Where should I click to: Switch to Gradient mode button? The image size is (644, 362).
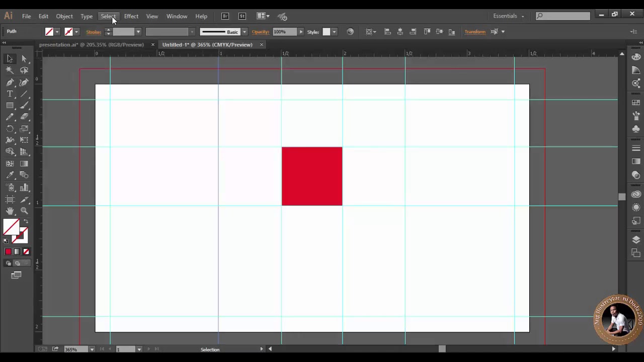[x=17, y=252]
